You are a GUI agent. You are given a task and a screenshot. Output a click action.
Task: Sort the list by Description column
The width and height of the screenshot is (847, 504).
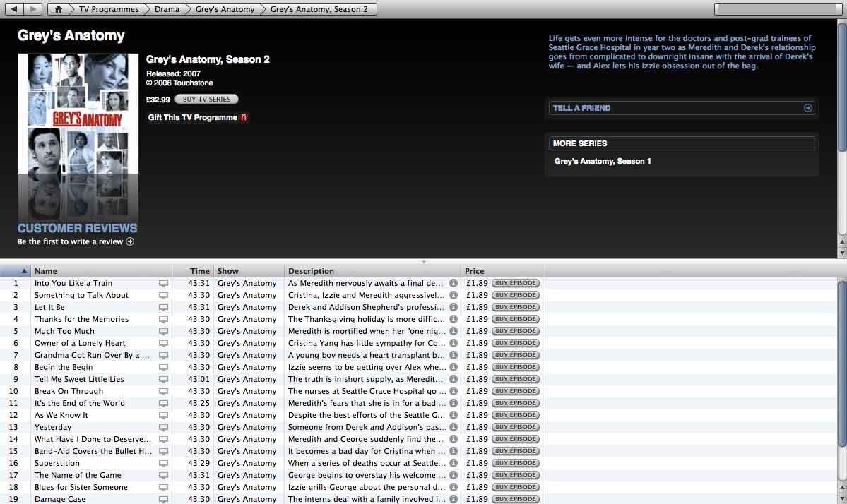click(x=373, y=271)
